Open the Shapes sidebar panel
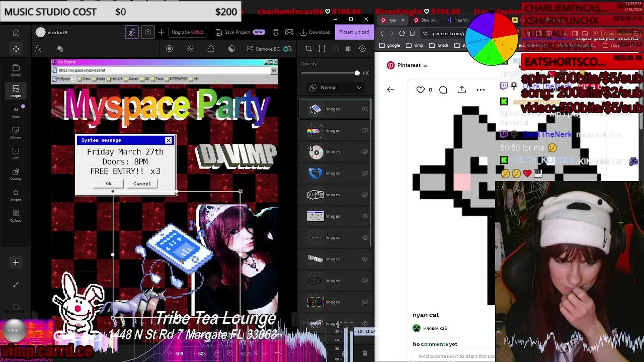644x362 pixels. point(16,195)
